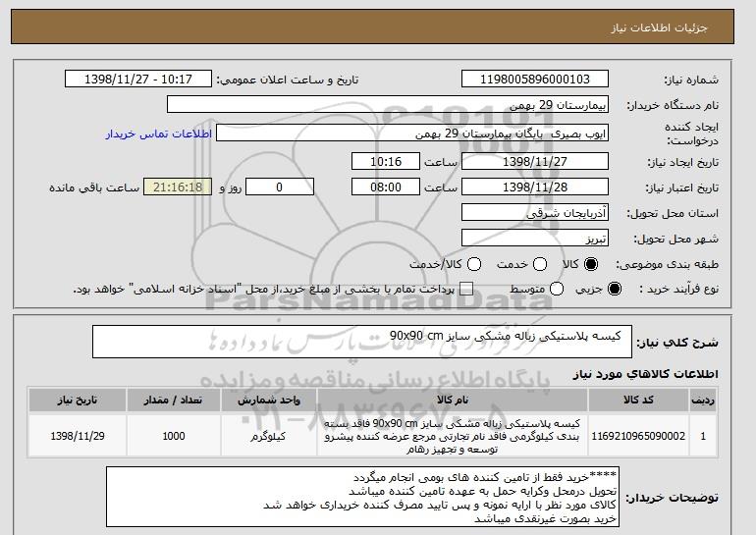Click the public announcement date-time field

pos(138,80)
